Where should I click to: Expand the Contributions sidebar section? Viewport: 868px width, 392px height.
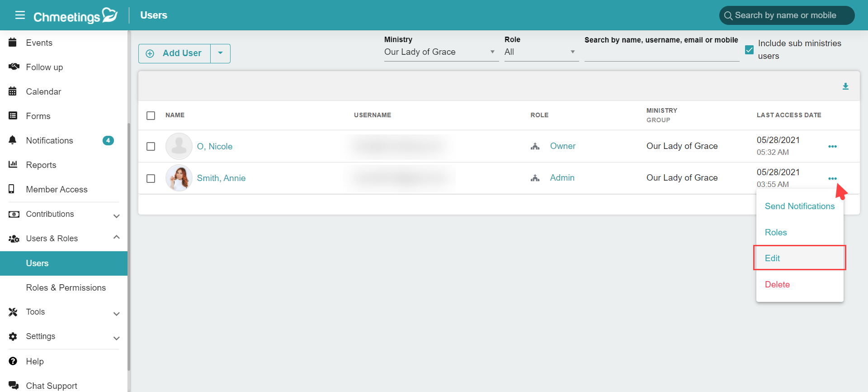64,214
